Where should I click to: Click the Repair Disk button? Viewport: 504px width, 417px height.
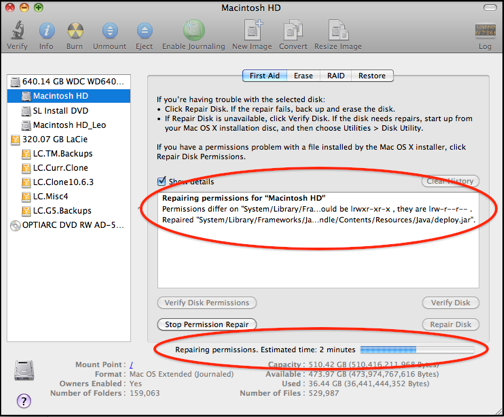[451, 324]
